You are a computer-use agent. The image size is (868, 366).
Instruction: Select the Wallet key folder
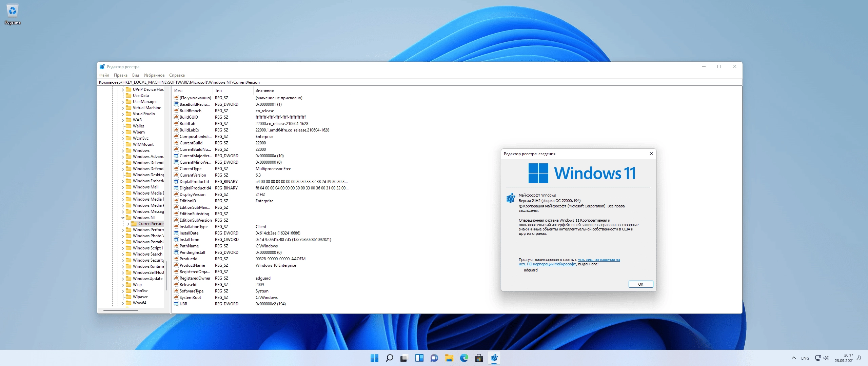(x=135, y=126)
